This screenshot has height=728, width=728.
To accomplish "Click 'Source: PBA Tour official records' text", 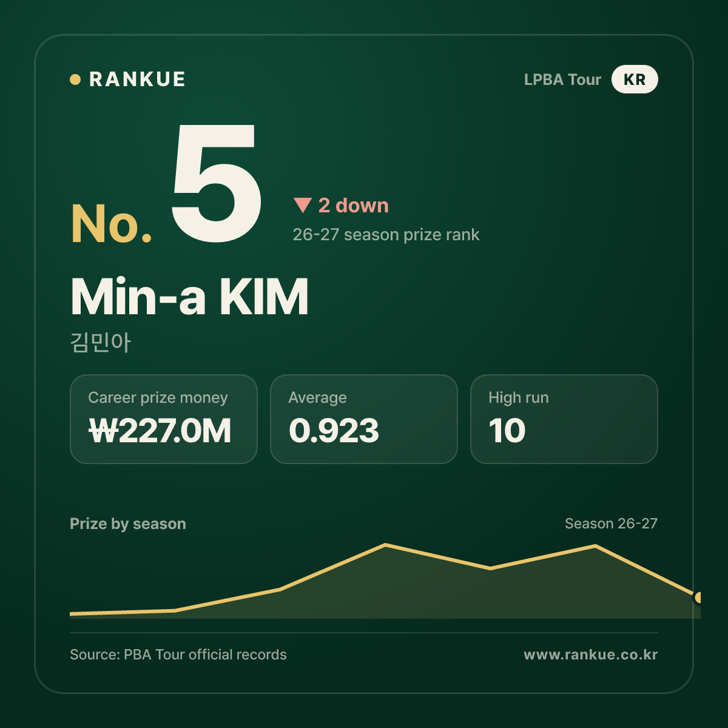I will [178, 655].
